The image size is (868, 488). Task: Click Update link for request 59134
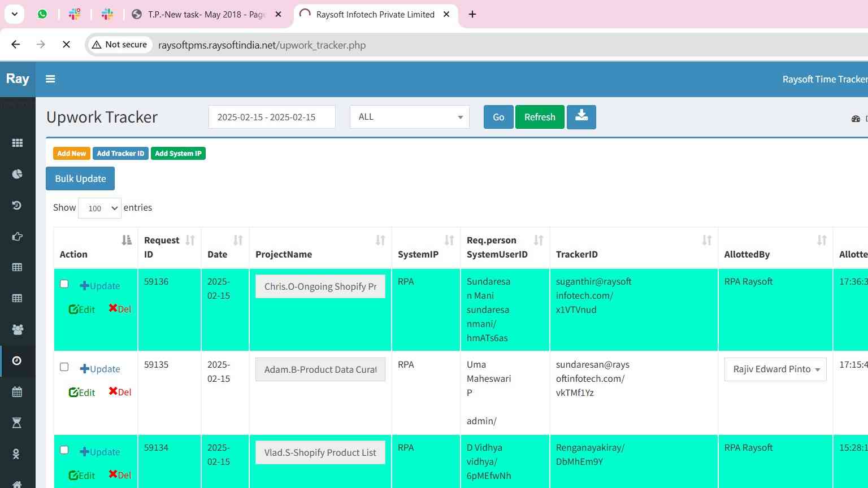pyautogui.click(x=100, y=452)
